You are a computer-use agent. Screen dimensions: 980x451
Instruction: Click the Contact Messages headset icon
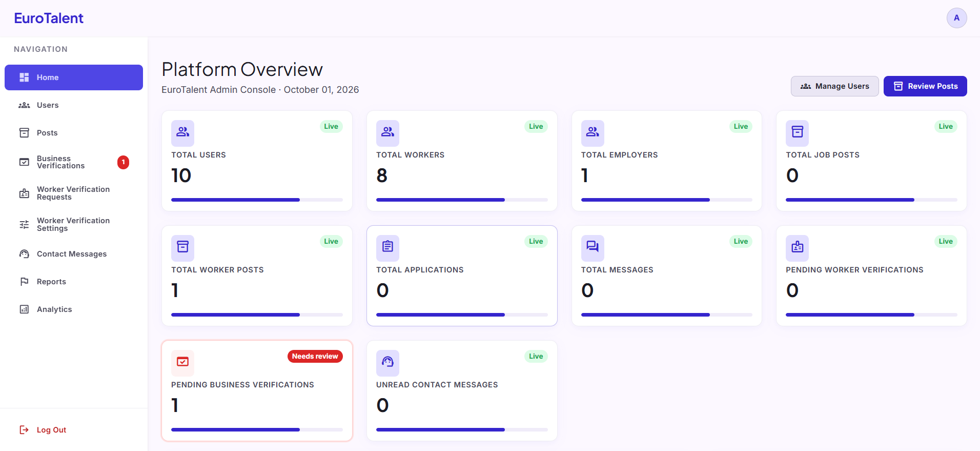point(24,254)
